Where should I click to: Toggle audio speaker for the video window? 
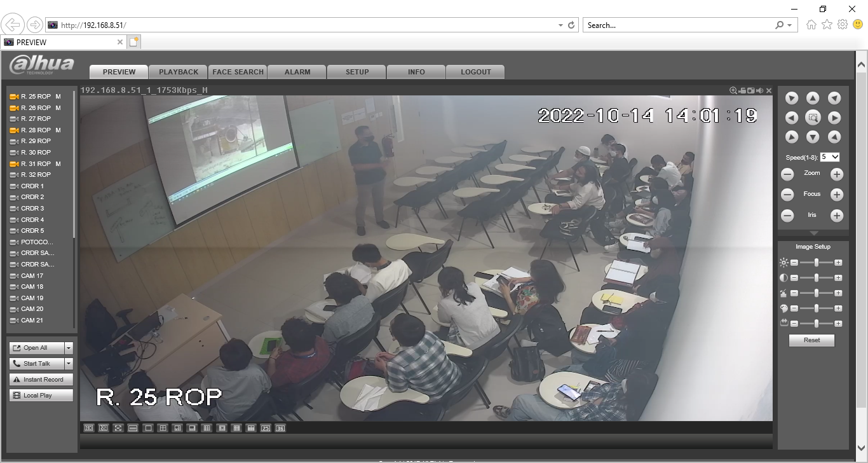click(760, 90)
